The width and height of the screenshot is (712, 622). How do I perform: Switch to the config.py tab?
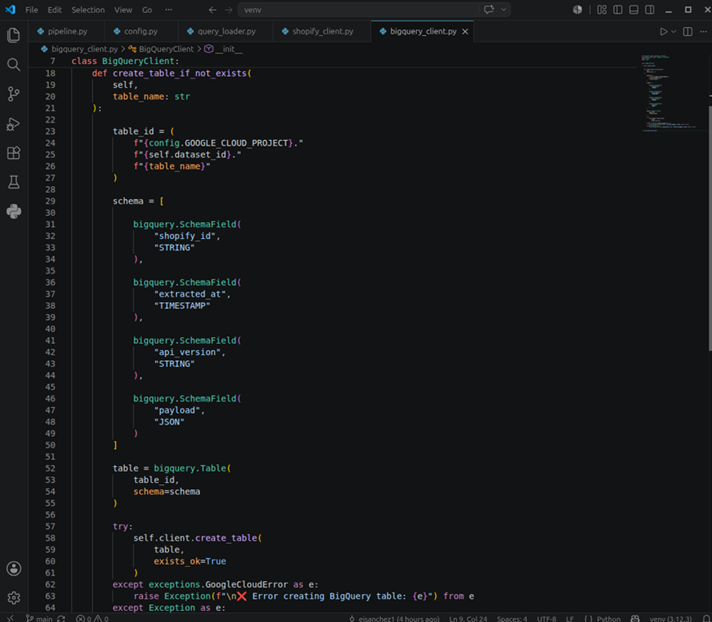click(x=141, y=31)
